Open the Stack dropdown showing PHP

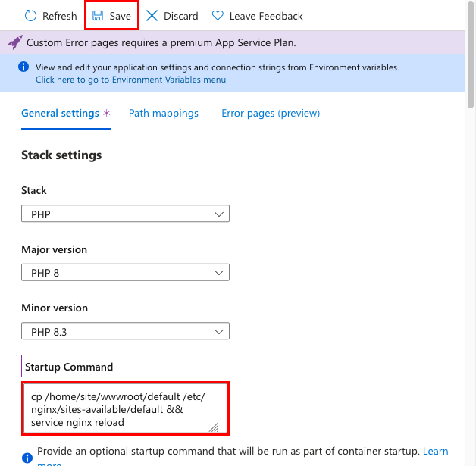[125, 214]
